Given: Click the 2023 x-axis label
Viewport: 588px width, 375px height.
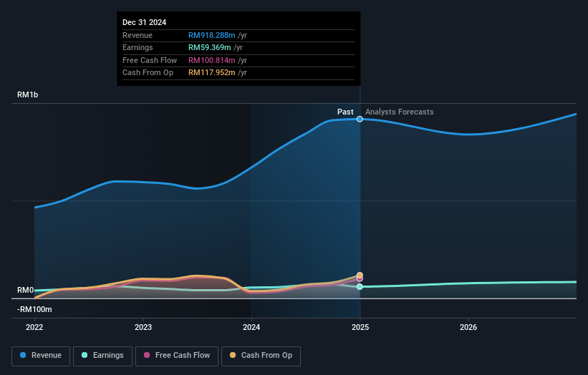Looking at the screenshot, I should [143, 328].
